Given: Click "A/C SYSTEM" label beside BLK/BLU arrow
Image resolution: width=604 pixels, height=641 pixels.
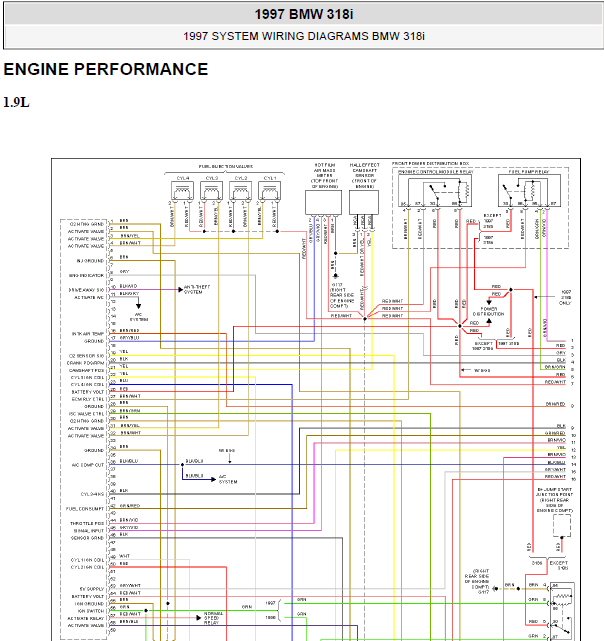Looking at the screenshot, I should pyautogui.click(x=228, y=479).
